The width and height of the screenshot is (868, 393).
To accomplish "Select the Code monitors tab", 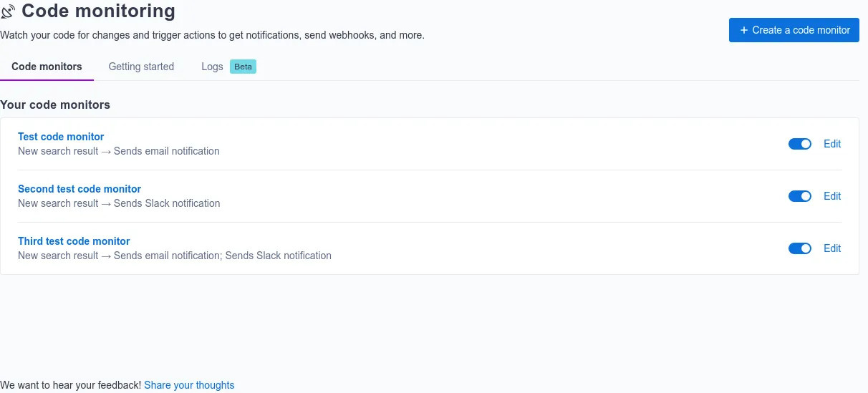I will tap(47, 67).
